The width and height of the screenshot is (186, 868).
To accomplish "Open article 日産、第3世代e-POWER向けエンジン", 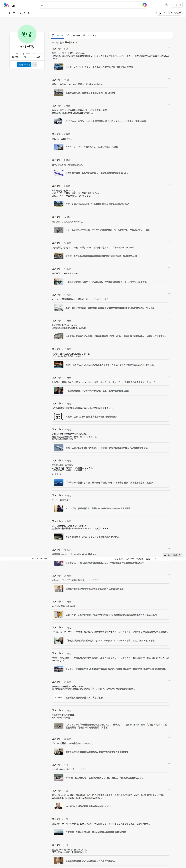I will 111,230.
